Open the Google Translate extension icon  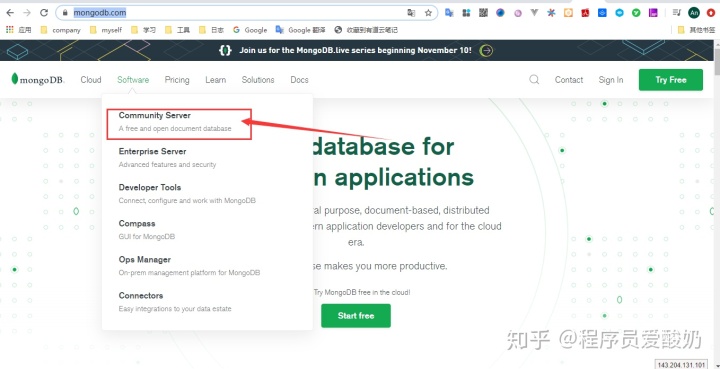(x=449, y=13)
